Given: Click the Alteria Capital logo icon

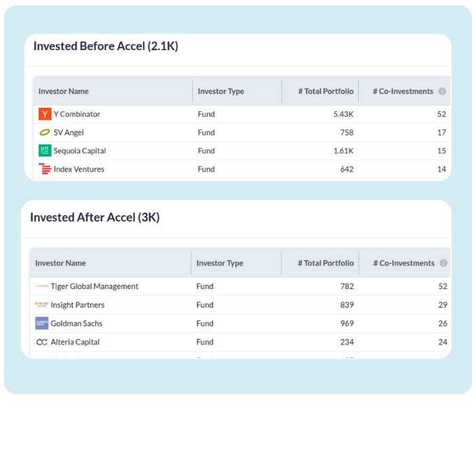Looking at the screenshot, I should click(x=42, y=342).
